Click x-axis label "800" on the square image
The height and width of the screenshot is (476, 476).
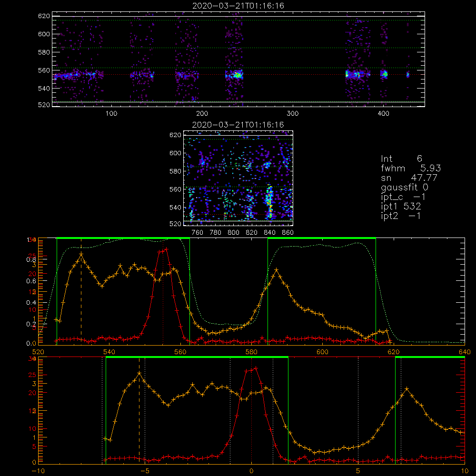tap(233, 233)
